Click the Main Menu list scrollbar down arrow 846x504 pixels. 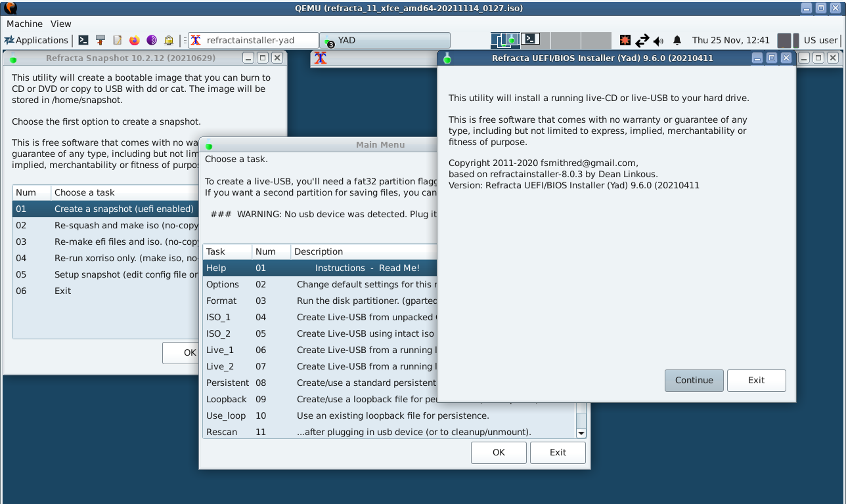tap(581, 433)
